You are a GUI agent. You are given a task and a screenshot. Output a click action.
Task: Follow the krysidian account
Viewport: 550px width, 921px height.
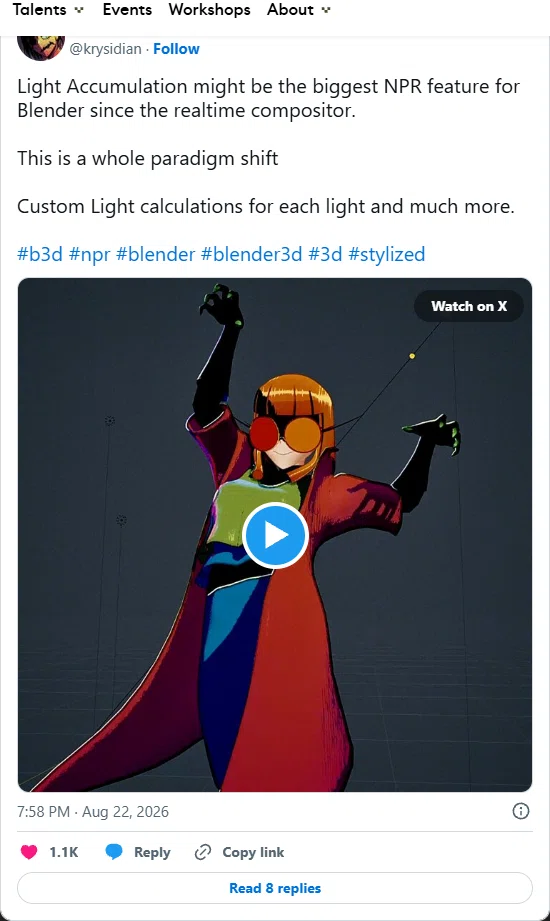[176, 49]
